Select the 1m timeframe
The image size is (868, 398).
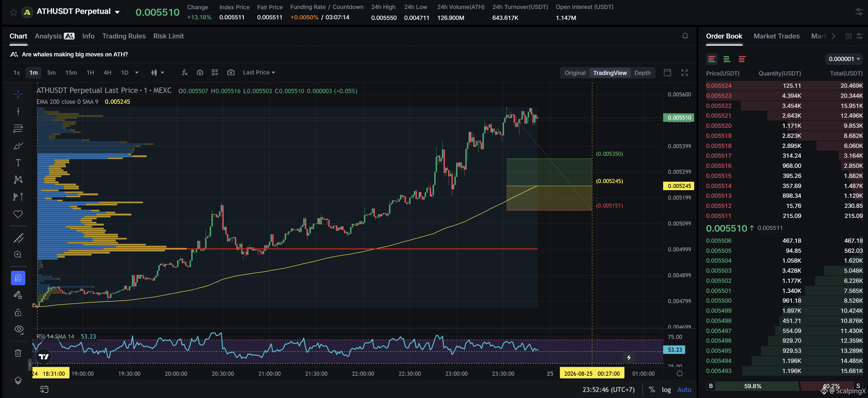coord(33,72)
